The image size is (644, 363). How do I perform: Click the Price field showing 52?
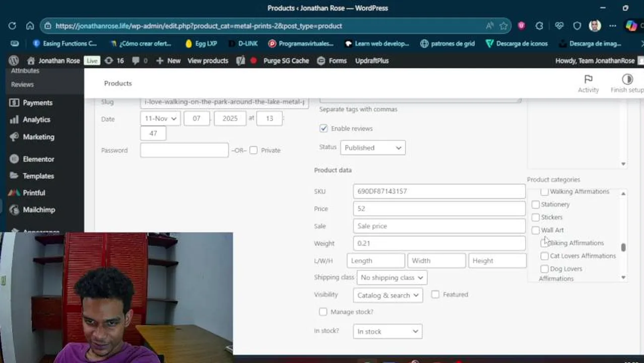(439, 209)
